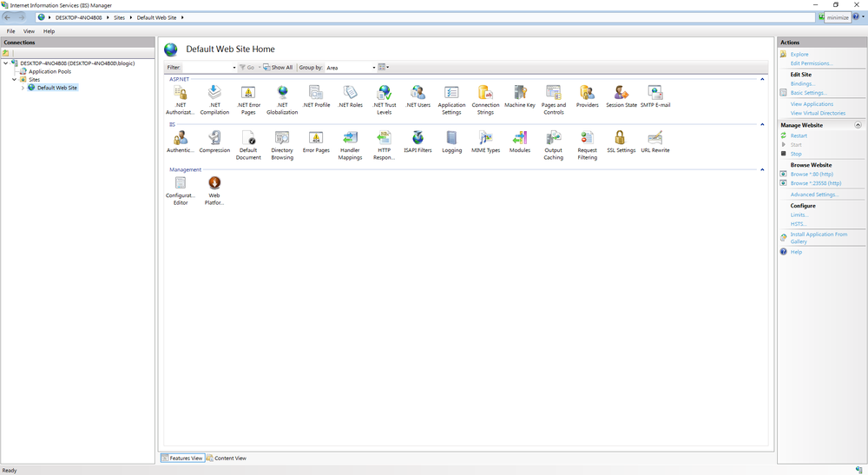Switch to Content View tab
868x475 pixels.
(x=227, y=458)
